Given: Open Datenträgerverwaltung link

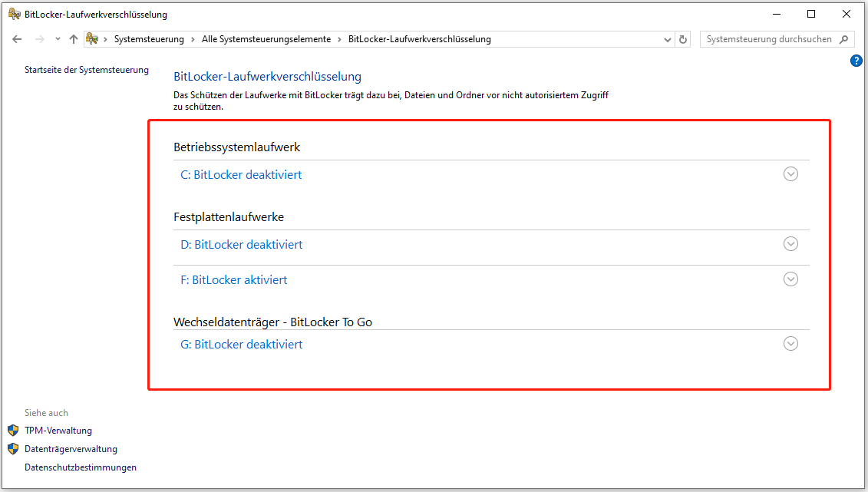Looking at the screenshot, I should tap(71, 449).
